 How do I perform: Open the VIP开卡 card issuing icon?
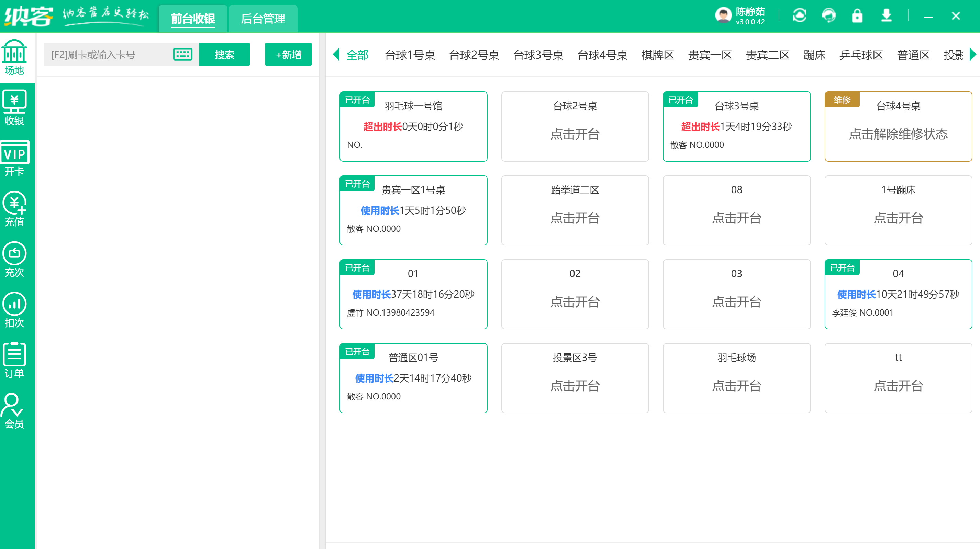tap(14, 159)
